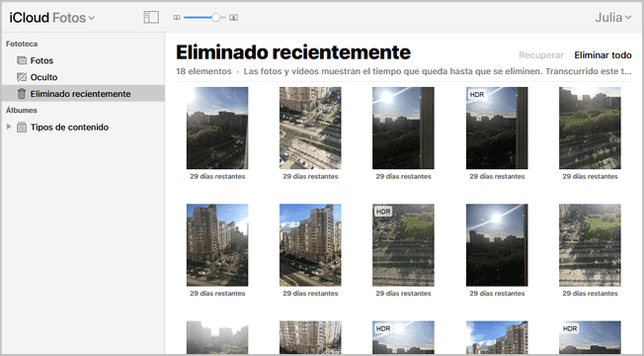Viewport: 644px width, 356px height.
Task: Expand the Tipos de contenido disclosure triangle
Action: click(x=9, y=127)
